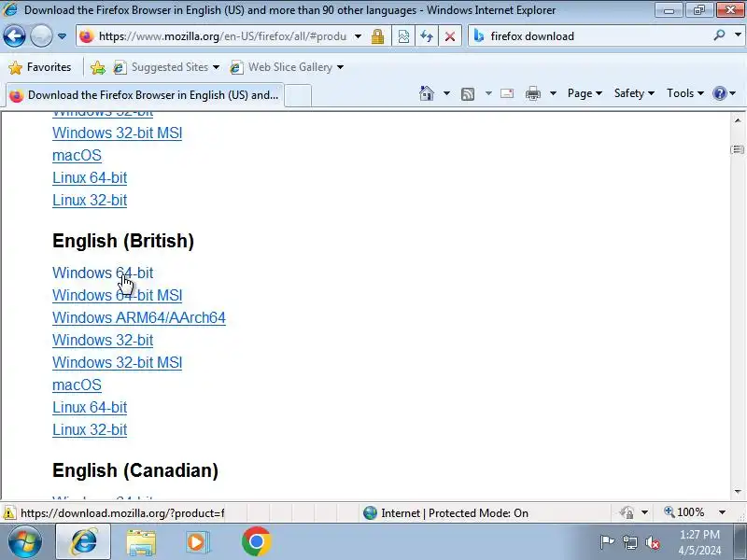Expand Home button dropdown arrow
The image size is (747, 560).
point(446,93)
